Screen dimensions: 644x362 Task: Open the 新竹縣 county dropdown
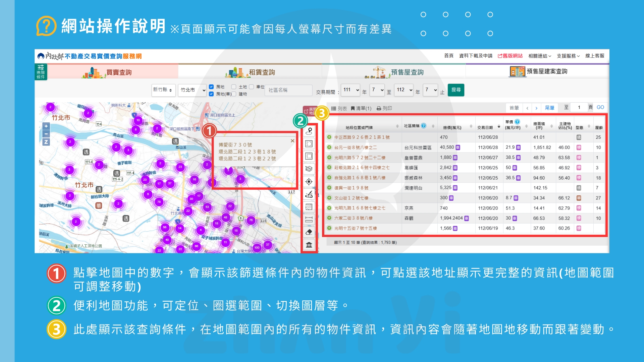click(x=163, y=90)
